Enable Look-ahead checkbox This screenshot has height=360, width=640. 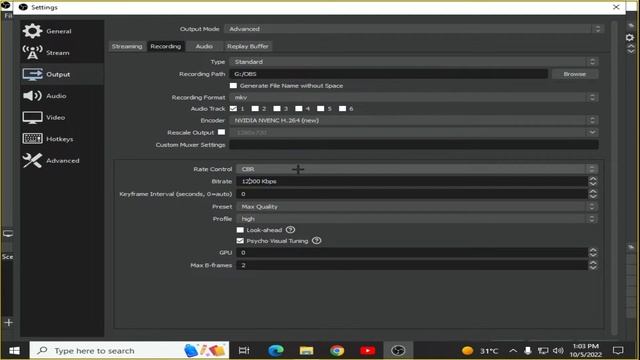[240, 230]
